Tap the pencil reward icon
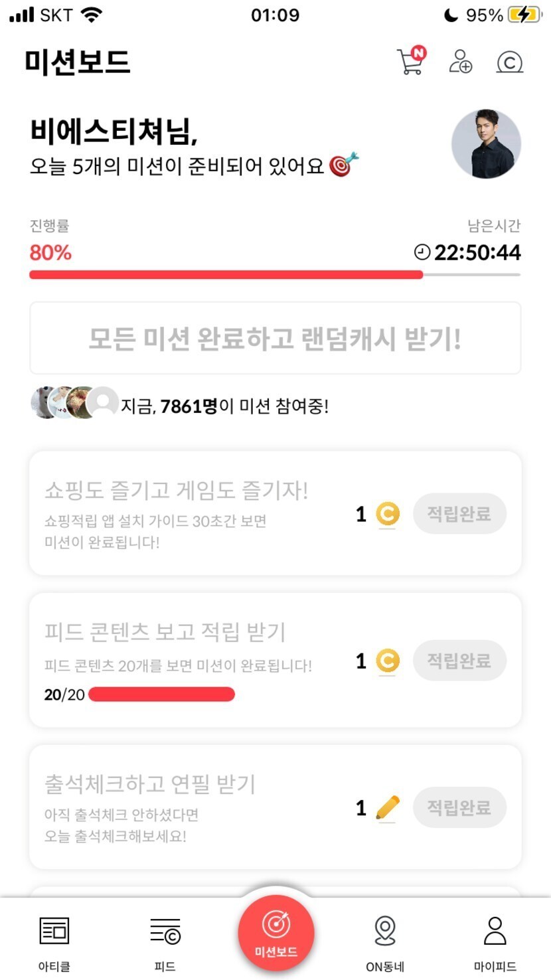 point(388,808)
